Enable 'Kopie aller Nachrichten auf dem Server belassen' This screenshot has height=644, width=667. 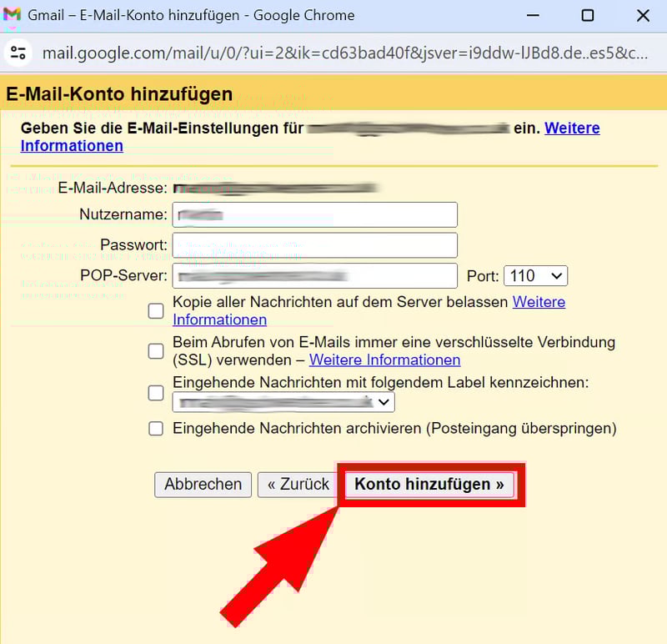[156, 310]
